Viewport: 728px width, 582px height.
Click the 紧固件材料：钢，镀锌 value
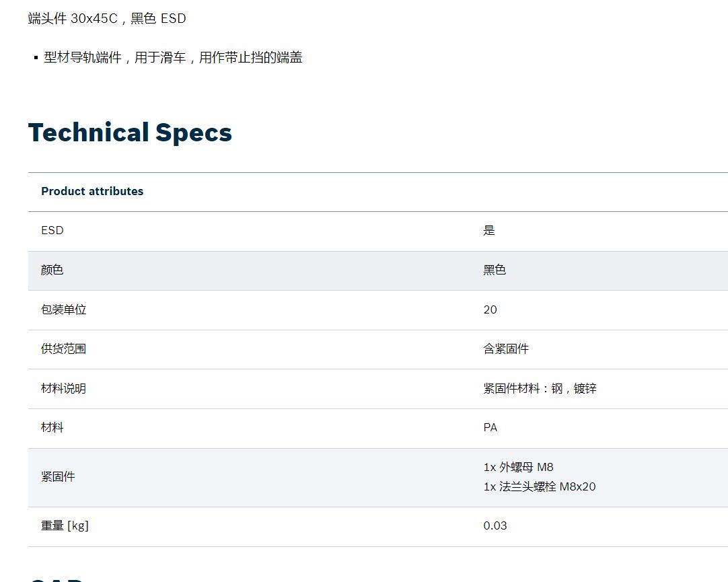click(540, 388)
